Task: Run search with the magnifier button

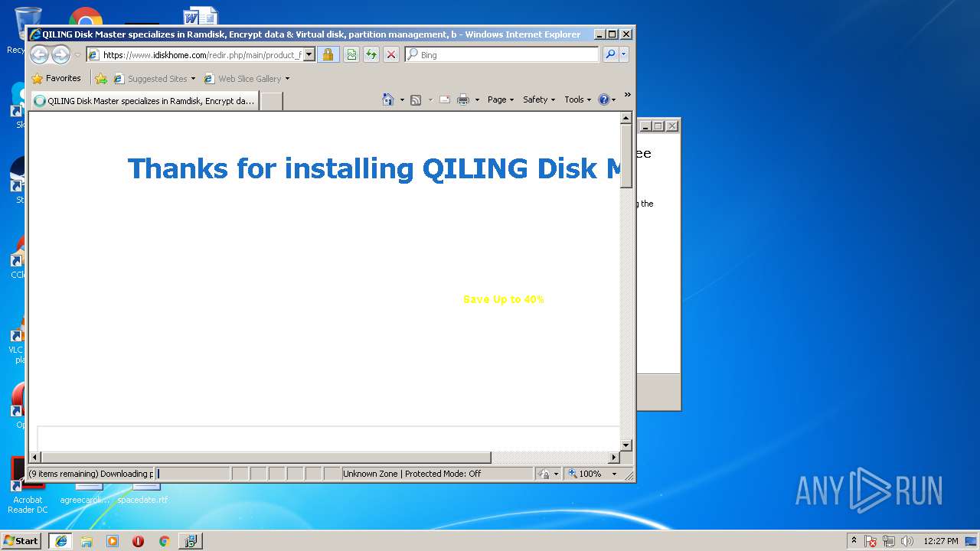Action: pos(610,54)
